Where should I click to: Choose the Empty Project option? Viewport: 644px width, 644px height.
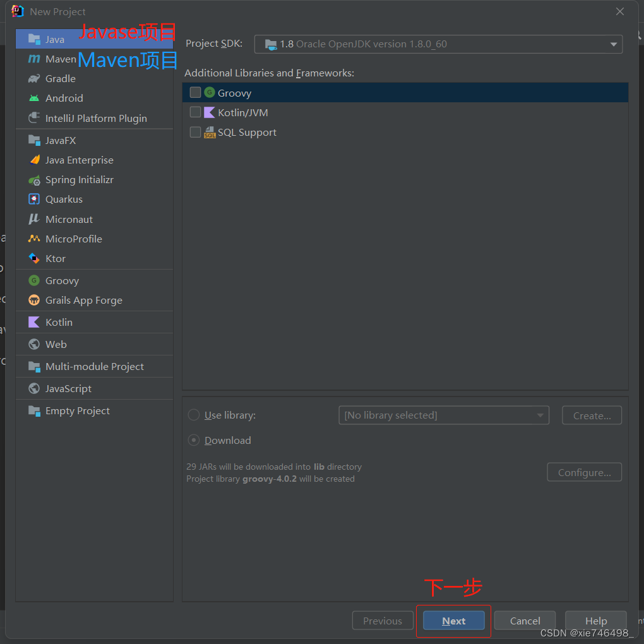76,410
